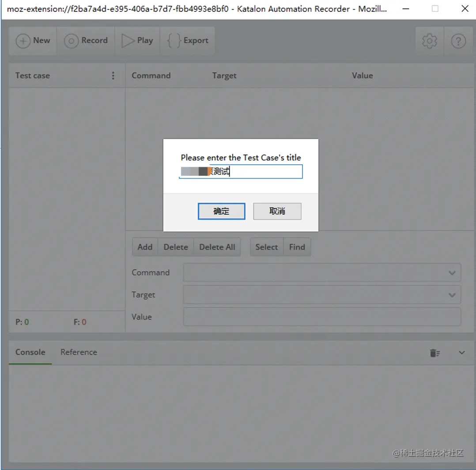Click the Test Case title input field
This screenshot has height=470, width=476.
click(x=241, y=171)
